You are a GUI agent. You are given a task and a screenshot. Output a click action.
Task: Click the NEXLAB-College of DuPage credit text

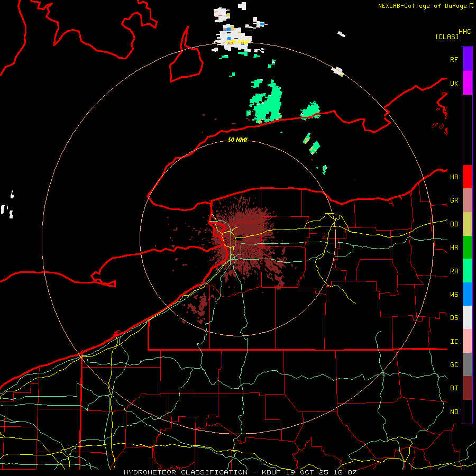click(x=423, y=6)
